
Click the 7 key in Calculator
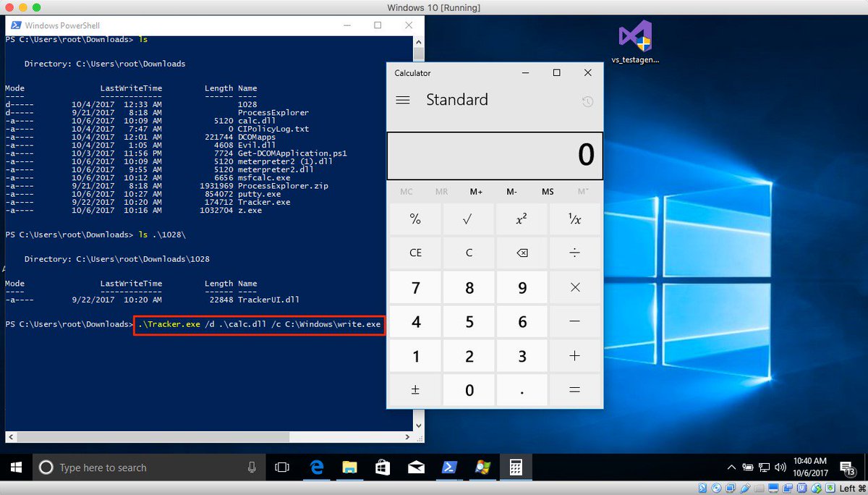click(416, 288)
